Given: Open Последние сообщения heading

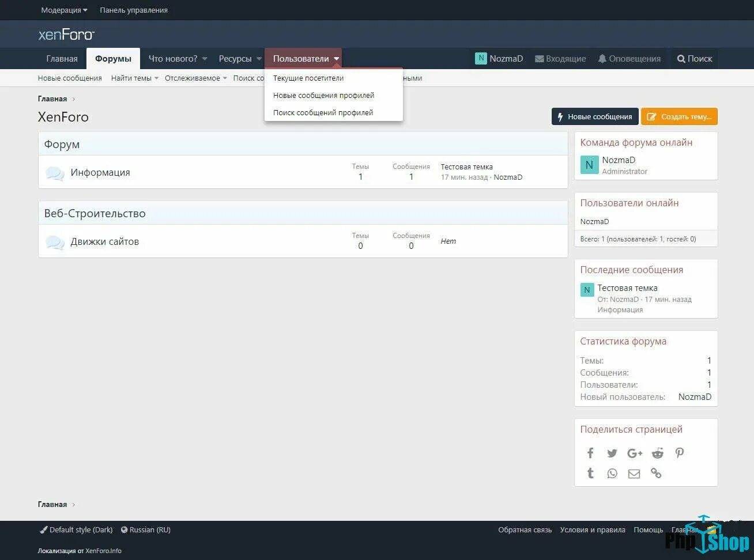Looking at the screenshot, I should (x=632, y=270).
